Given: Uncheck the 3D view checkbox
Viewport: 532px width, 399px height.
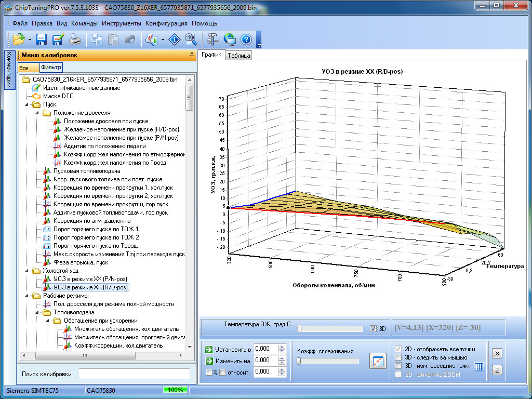Looking at the screenshot, I should click(373, 328).
